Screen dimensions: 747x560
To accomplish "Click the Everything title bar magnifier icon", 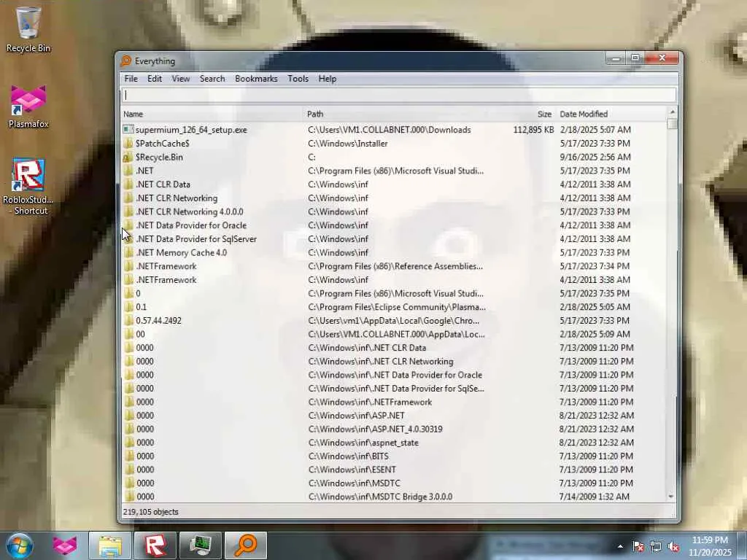I will tap(125, 61).
